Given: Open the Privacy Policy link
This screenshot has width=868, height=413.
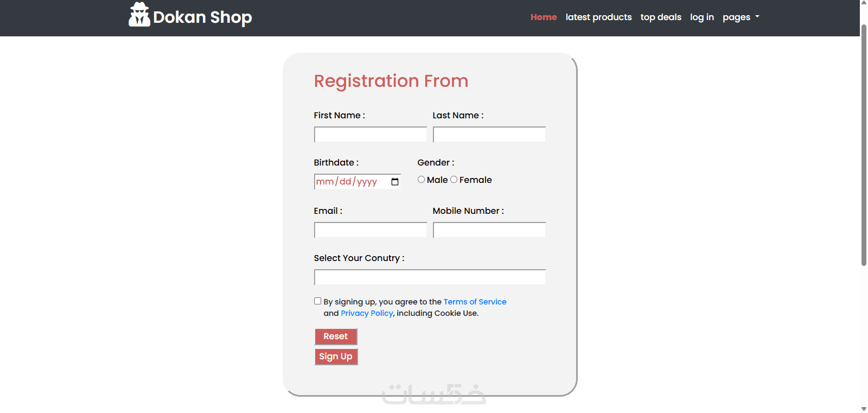Looking at the screenshot, I should (367, 313).
